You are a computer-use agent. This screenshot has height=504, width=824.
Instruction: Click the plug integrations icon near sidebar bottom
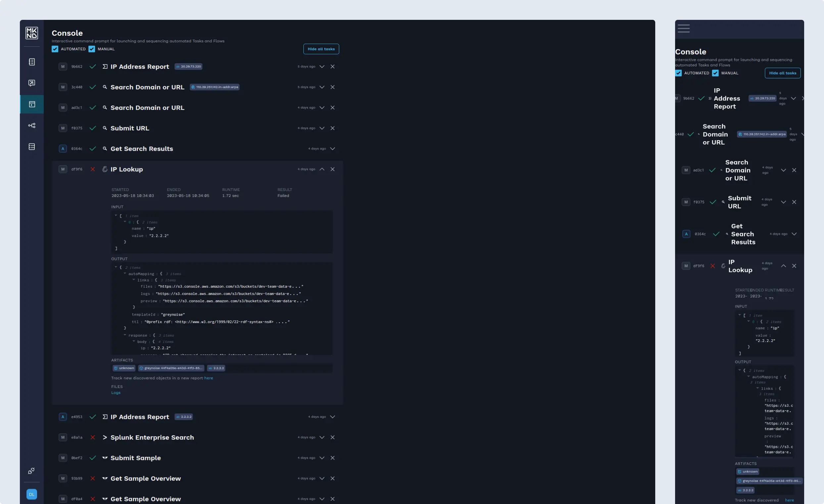coord(31,471)
